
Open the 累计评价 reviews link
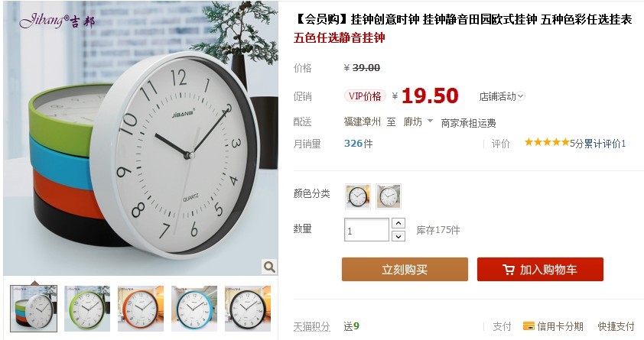click(604, 143)
